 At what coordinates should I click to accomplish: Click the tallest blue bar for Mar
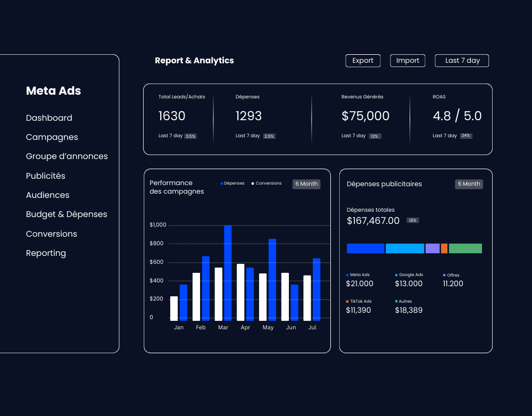tap(228, 272)
